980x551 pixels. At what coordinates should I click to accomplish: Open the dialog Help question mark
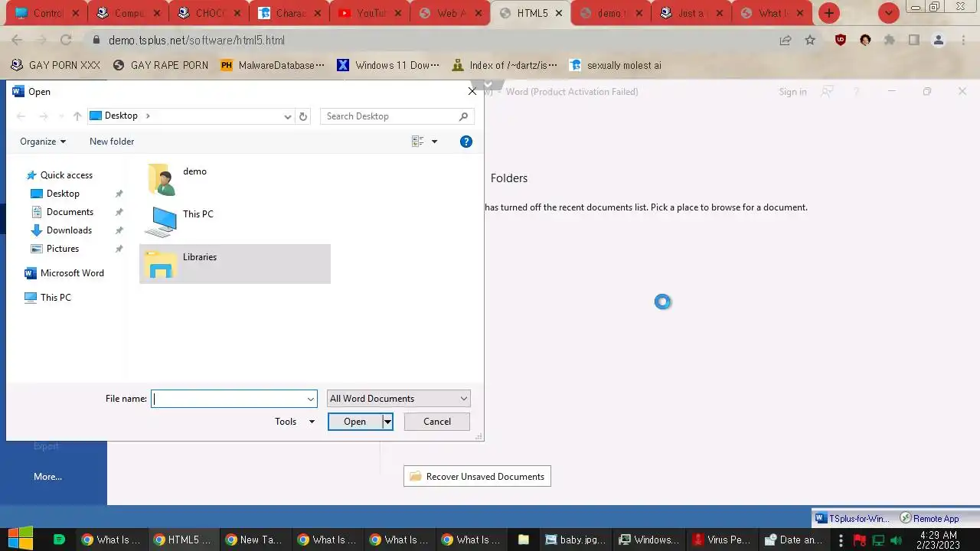pos(466,142)
